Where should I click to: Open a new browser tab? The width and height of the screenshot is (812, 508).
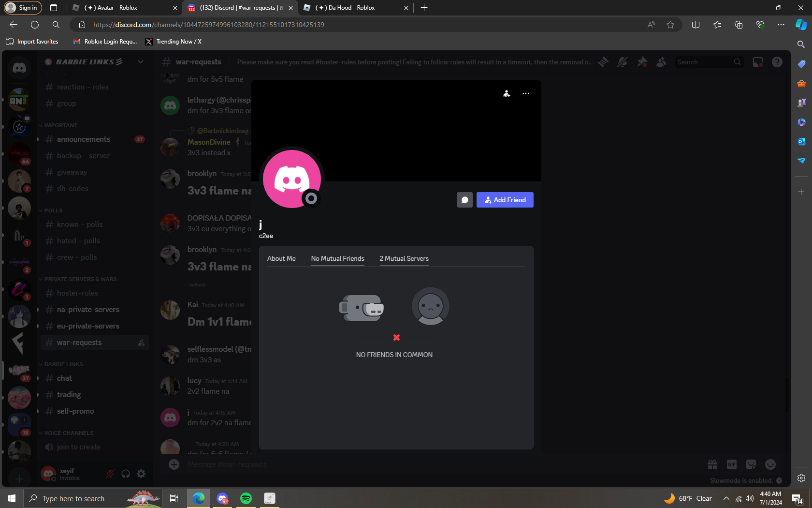[424, 8]
